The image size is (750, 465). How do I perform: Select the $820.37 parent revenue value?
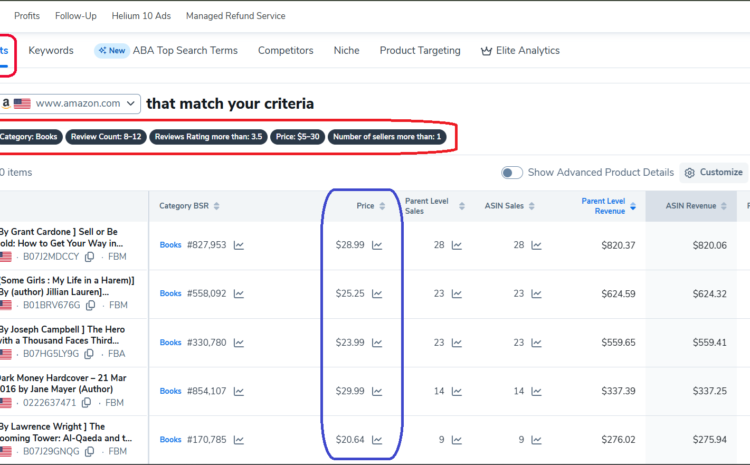pos(618,245)
